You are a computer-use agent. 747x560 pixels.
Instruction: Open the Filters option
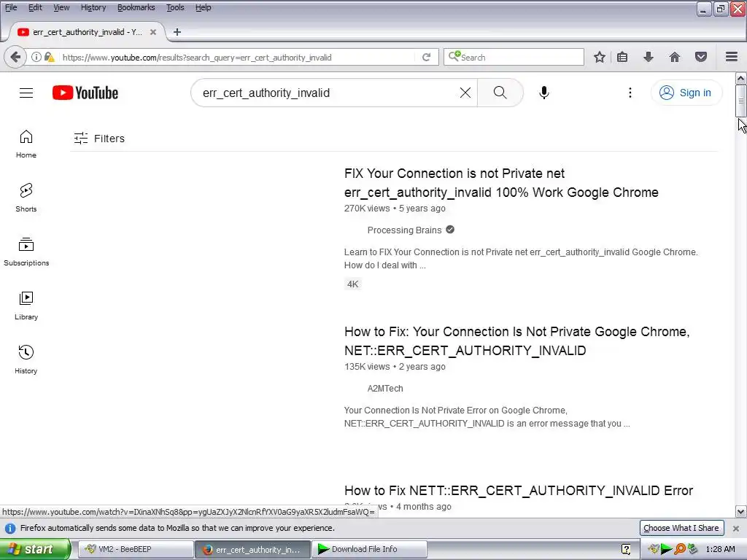coord(99,139)
